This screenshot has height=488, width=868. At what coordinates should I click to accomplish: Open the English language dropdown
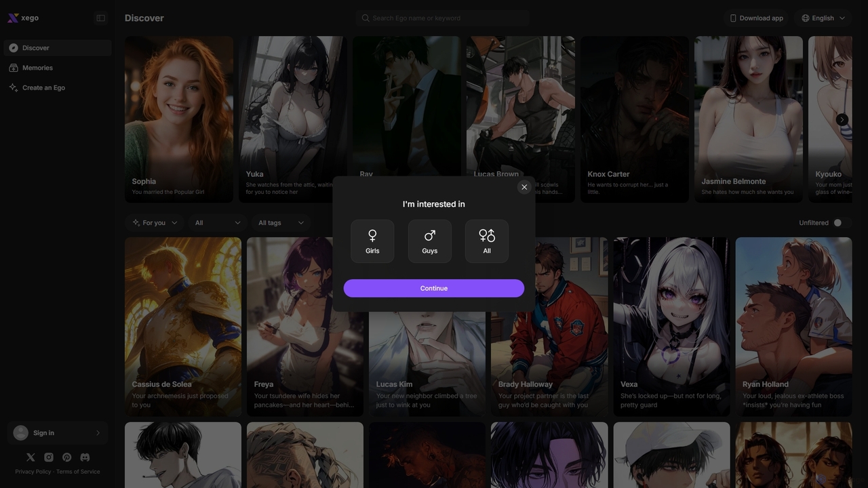pyautogui.click(x=823, y=18)
